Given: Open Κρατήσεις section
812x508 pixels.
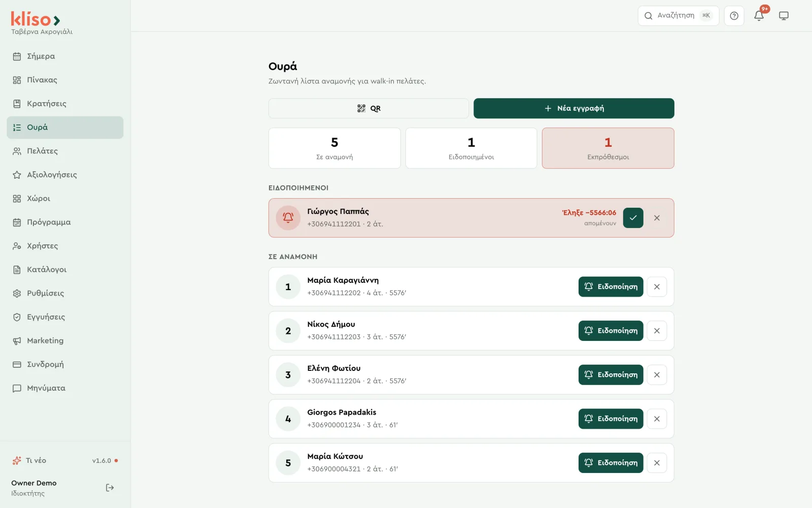Looking at the screenshot, I should 65,104.
